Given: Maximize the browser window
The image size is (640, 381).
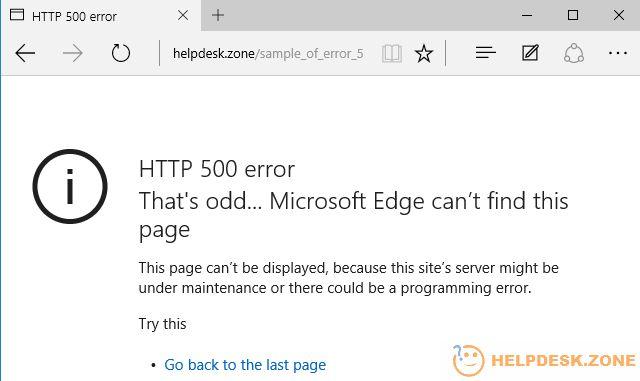Looking at the screenshot, I should (x=573, y=16).
